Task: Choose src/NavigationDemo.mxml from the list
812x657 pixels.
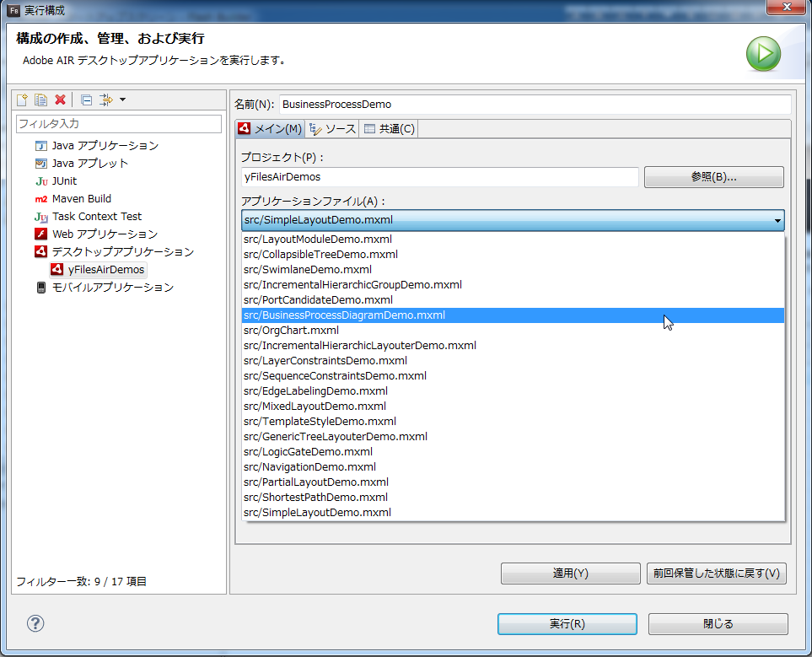Action: click(514, 467)
